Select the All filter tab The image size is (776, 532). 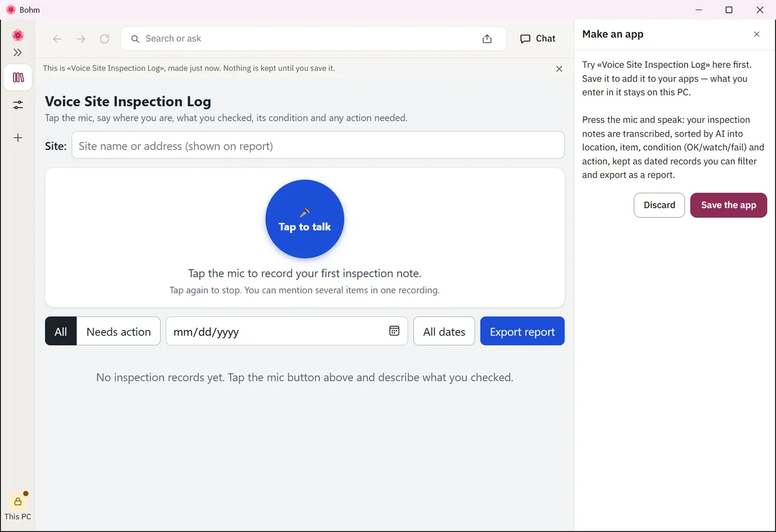[x=61, y=331]
